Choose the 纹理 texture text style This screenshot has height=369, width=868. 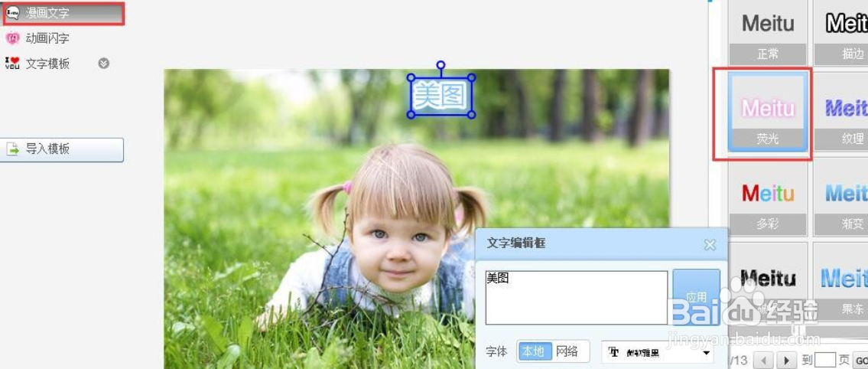(x=841, y=113)
